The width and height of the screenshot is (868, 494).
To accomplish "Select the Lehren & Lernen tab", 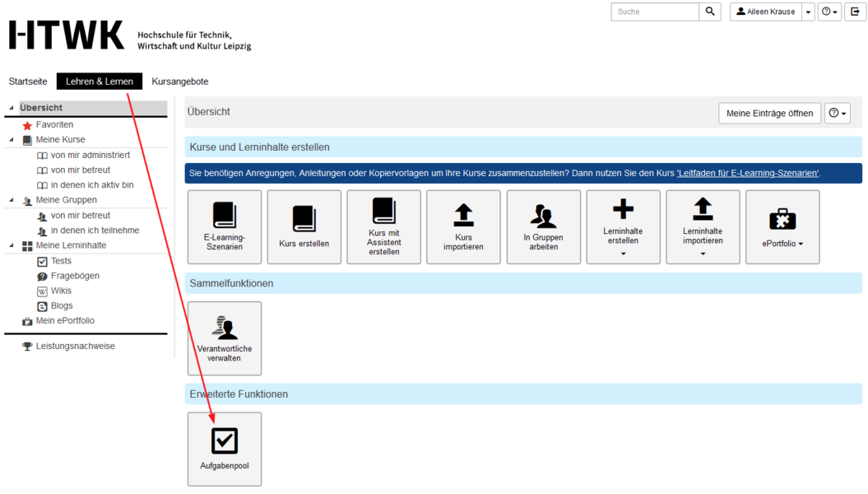I will click(x=100, y=82).
